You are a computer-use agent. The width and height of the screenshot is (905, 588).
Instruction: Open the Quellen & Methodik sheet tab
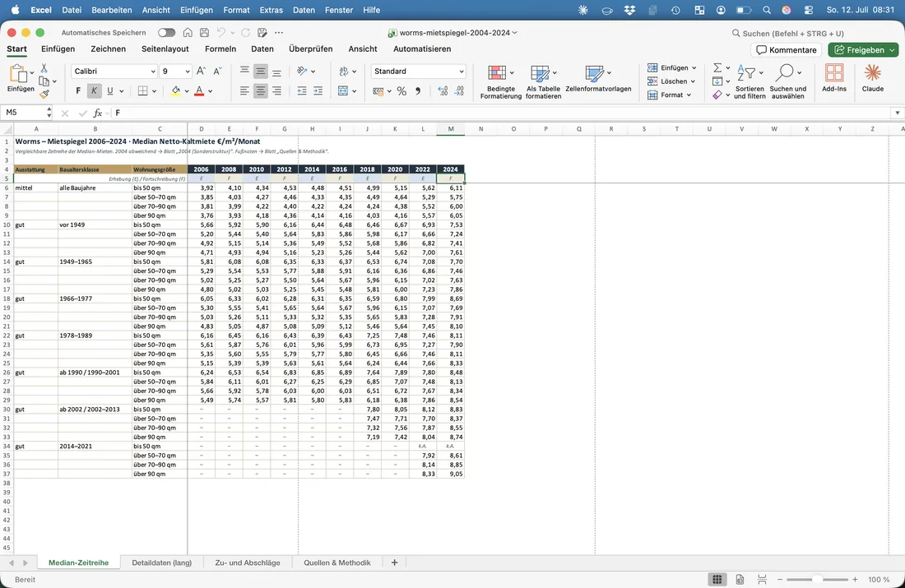click(337, 563)
